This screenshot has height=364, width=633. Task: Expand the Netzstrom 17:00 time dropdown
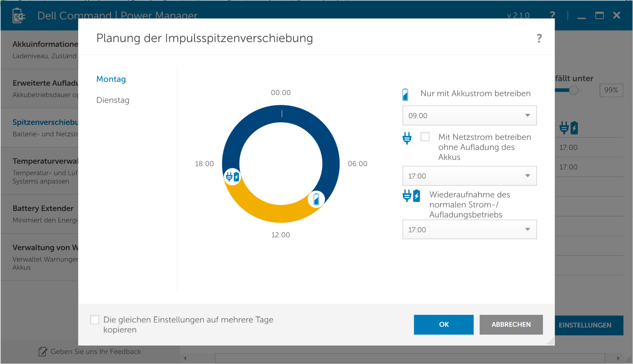(469, 176)
